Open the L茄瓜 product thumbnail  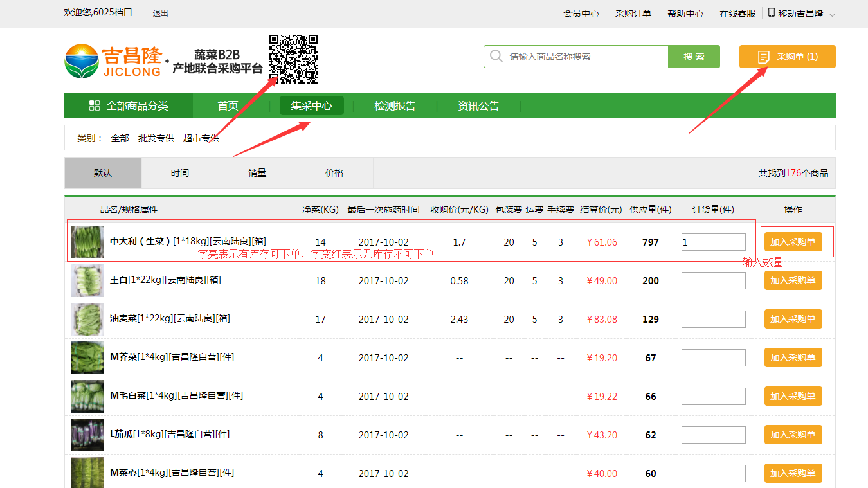pos(87,435)
